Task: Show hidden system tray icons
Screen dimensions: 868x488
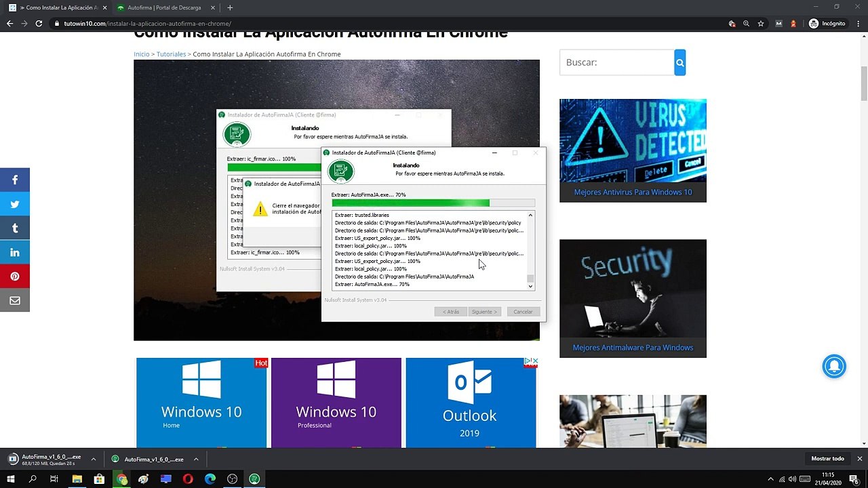Action: click(x=772, y=479)
